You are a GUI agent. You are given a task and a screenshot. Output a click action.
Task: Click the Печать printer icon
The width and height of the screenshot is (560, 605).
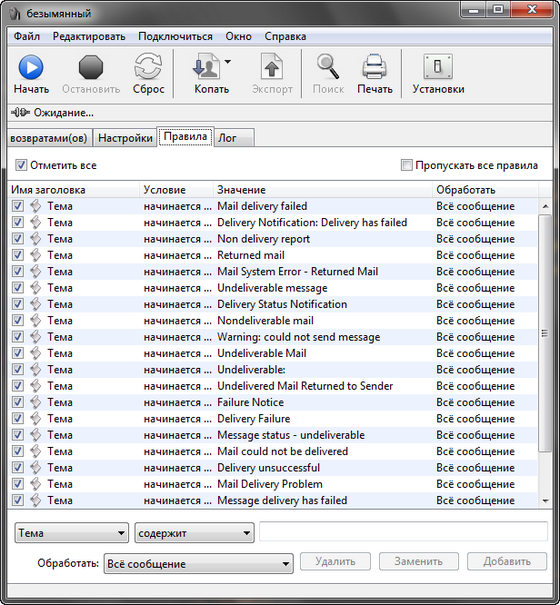tap(374, 67)
